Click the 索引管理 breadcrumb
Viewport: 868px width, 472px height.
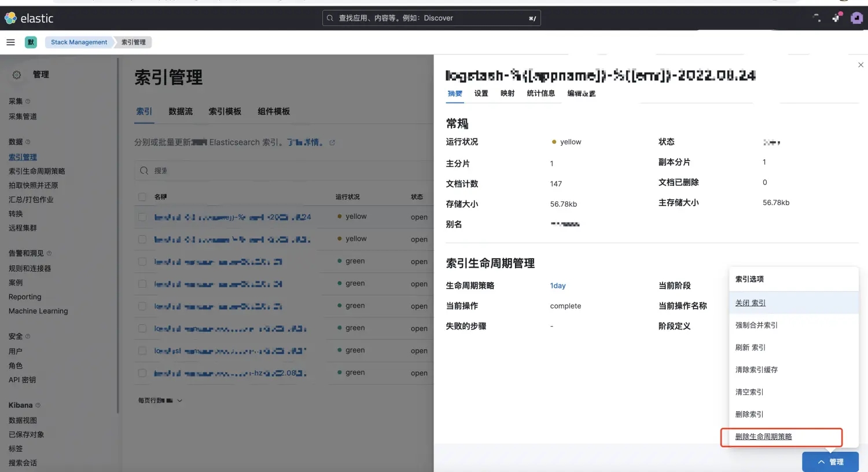pos(134,42)
